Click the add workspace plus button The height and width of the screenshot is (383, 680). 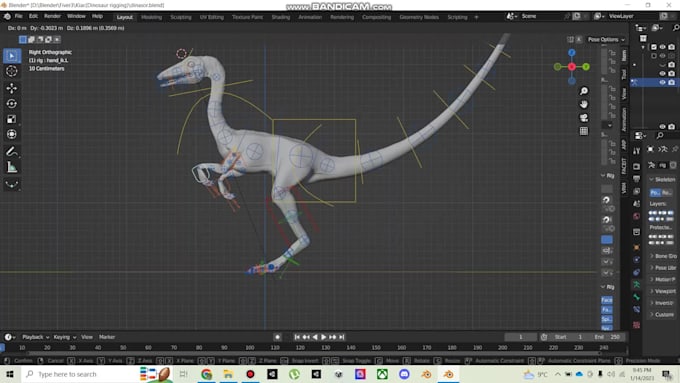pos(476,17)
